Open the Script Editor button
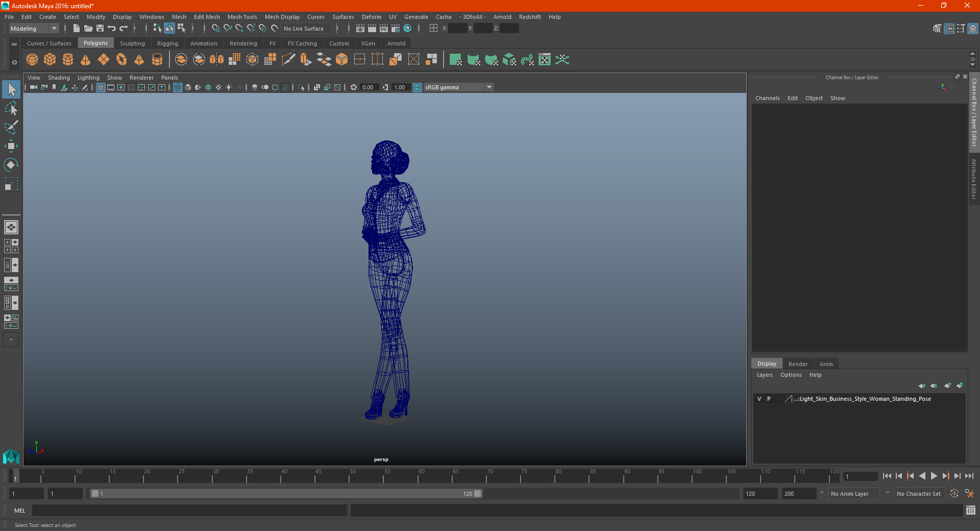980x531 pixels. click(971, 510)
